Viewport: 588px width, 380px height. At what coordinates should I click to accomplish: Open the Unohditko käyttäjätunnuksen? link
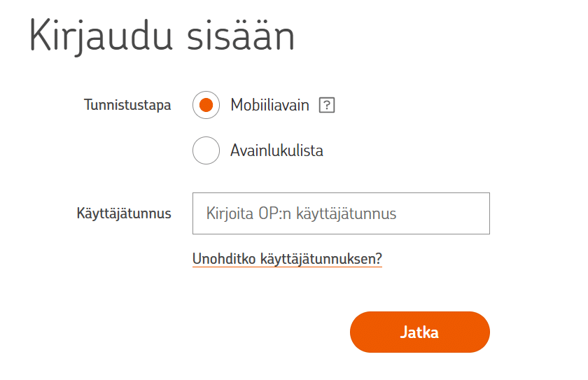[x=287, y=259]
